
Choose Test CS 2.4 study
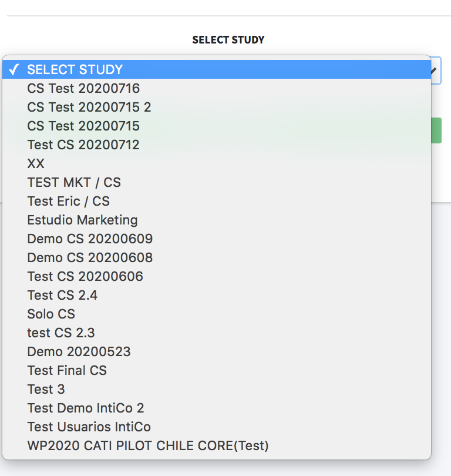217,296
